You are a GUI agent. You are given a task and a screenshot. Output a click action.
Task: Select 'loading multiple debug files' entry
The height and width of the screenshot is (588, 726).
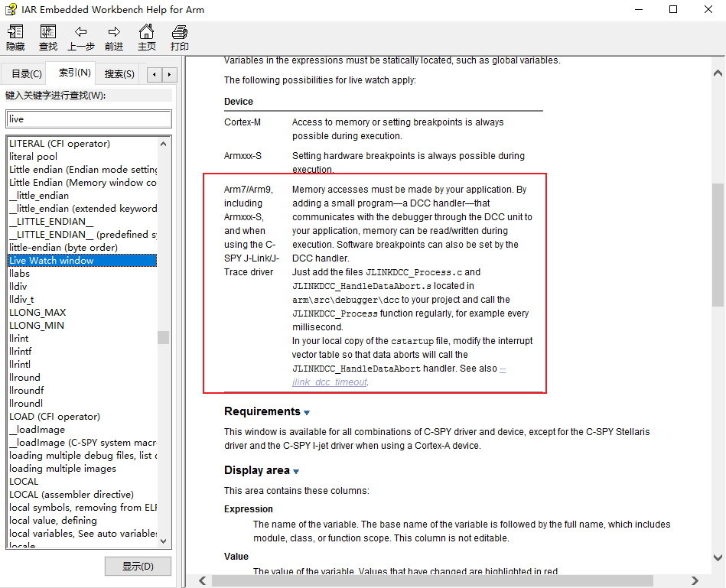coord(83,455)
